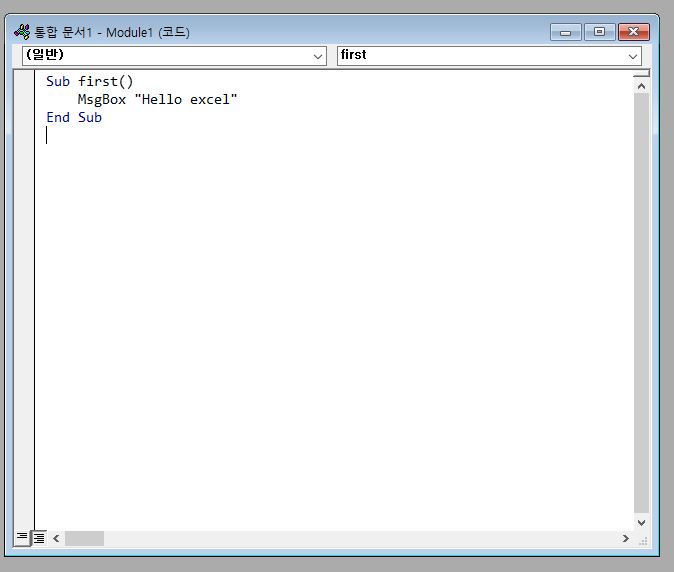This screenshot has height=572, width=674.
Task: Click the margin indicator bar beside MsgBox line
Action: point(24,99)
